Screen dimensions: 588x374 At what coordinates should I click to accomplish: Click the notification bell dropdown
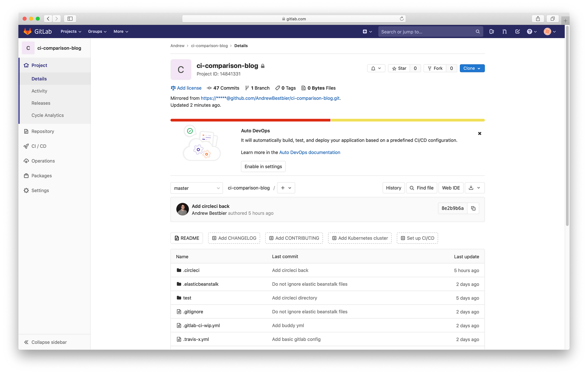(376, 68)
